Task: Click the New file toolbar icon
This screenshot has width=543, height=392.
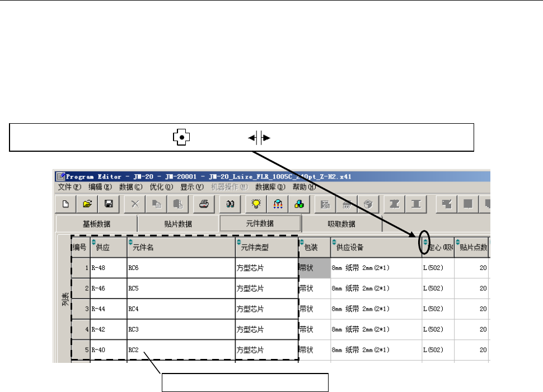Action: point(66,204)
